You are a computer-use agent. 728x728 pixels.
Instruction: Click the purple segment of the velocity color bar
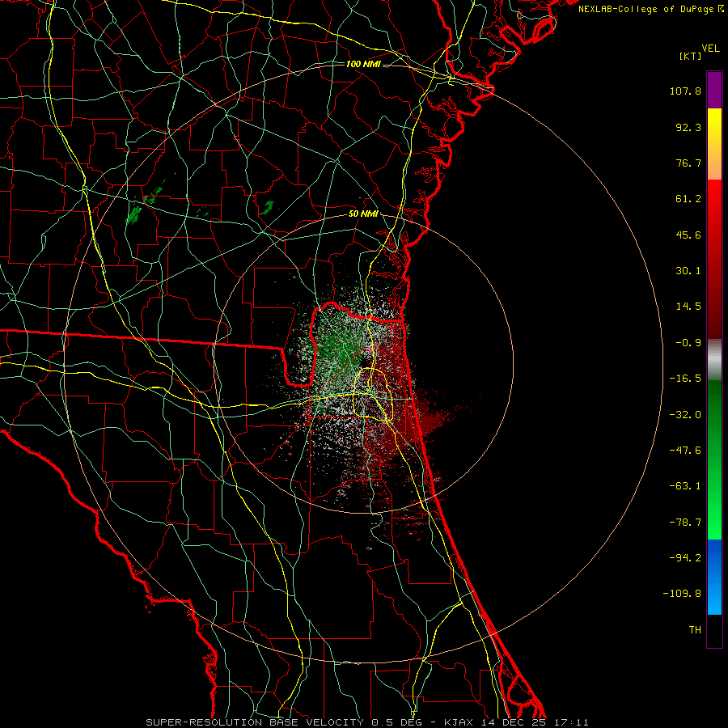tap(714, 90)
